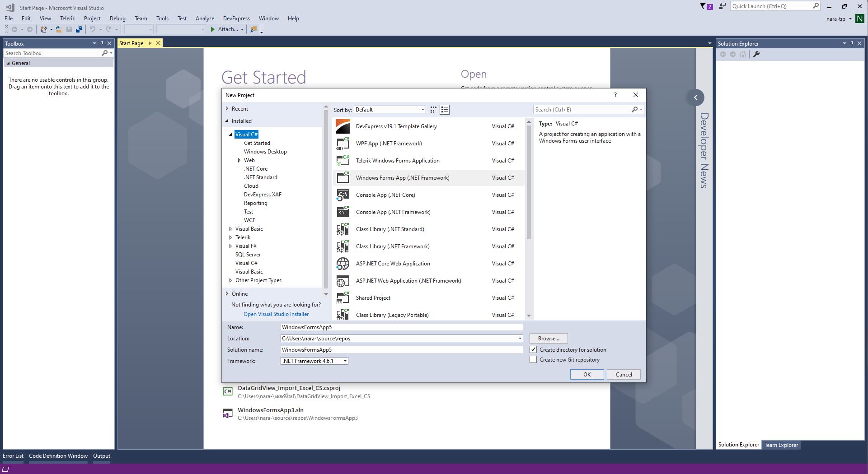The height and width of the screenshot is (474, 868).
Task: Open the Framework version dropdown
Action: point(314,361)
